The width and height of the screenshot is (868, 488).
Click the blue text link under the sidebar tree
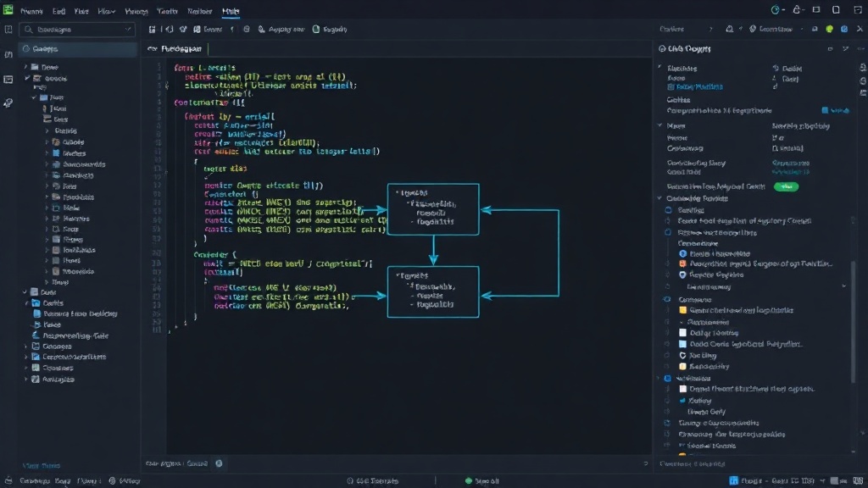point(41,466)
